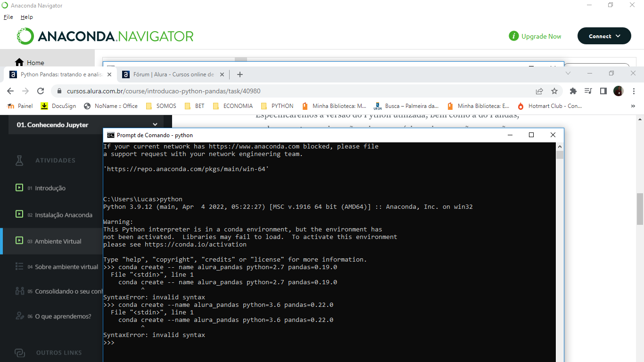
Task: Open the Chrome three-dot menu
Action: click(634, 91)
